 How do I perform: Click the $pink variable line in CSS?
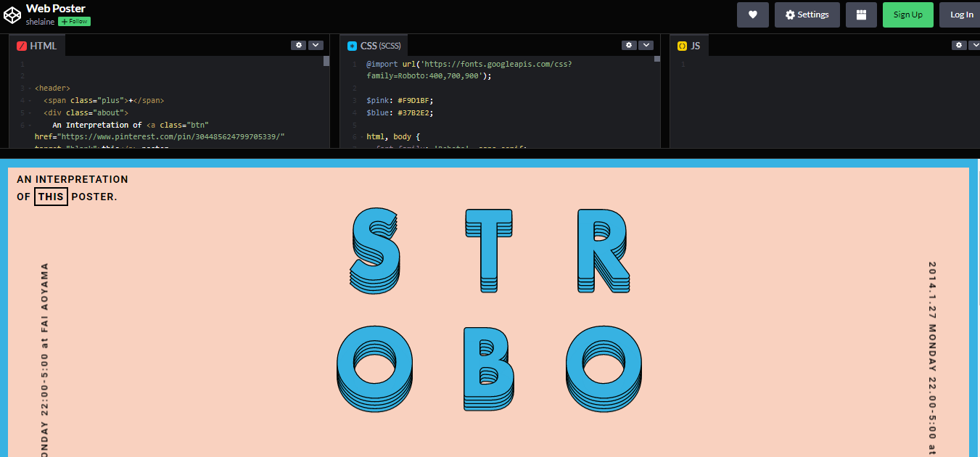point(400,100)
